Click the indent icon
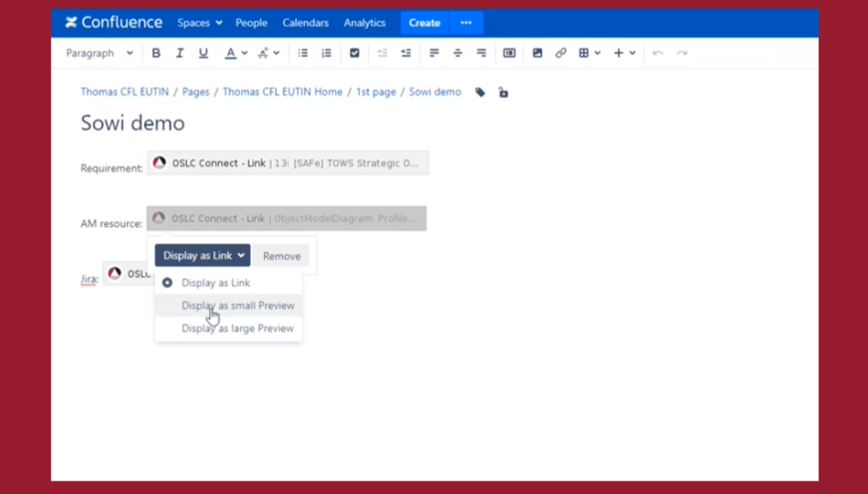Screen dimensions: 868x494 pyautogui.click(x=406, y=53)
